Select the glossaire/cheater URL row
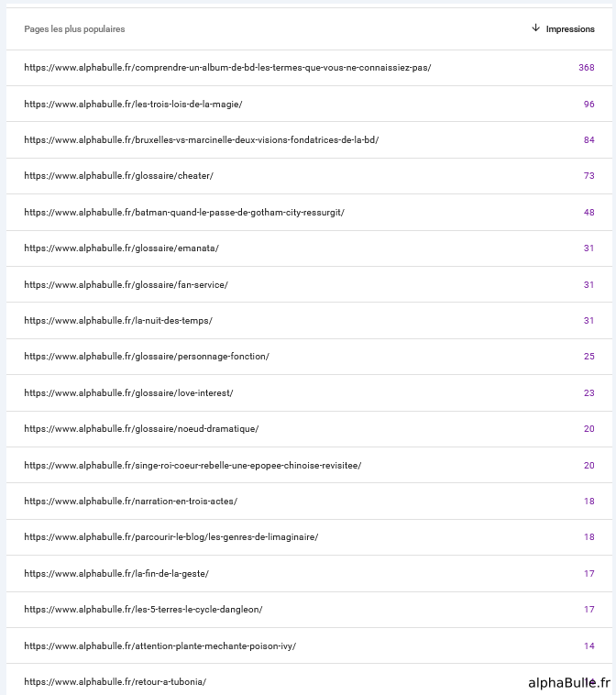This screenshot has width=616, height=695. 309,176
